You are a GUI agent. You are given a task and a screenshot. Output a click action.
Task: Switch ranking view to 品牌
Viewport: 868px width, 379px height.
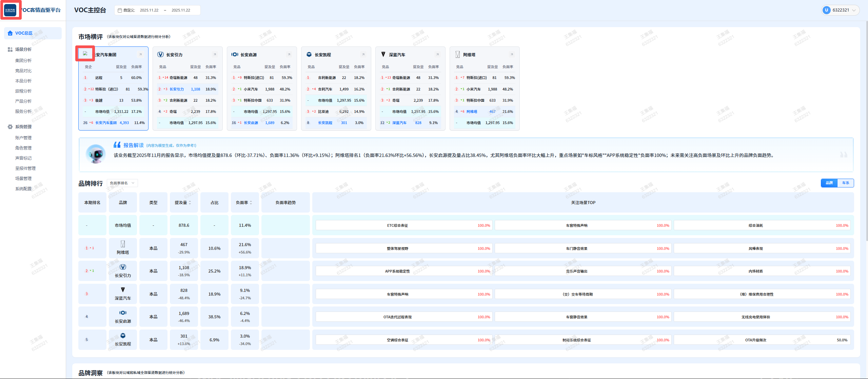coord(829,183)
